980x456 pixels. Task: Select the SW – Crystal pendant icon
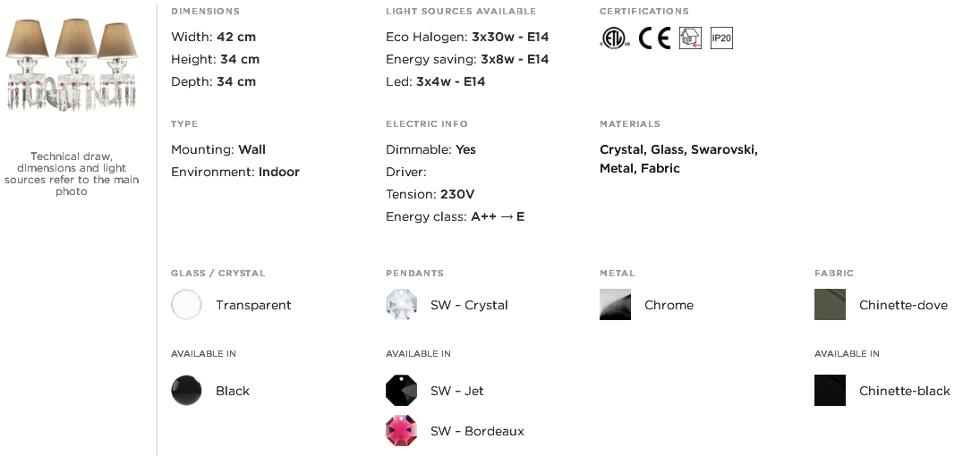(401, 305)
